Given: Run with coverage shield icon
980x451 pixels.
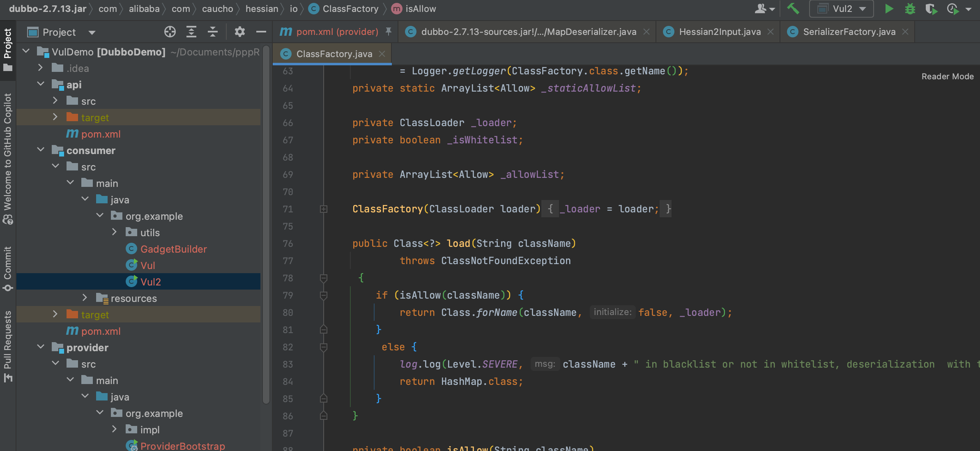Looking at the screenshot, I should 931,9.
